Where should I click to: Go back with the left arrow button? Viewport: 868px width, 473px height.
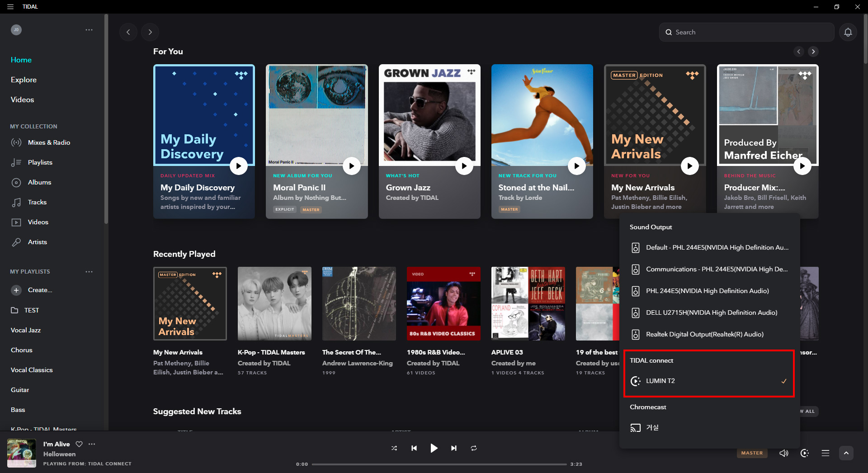(x=128, y=32)
